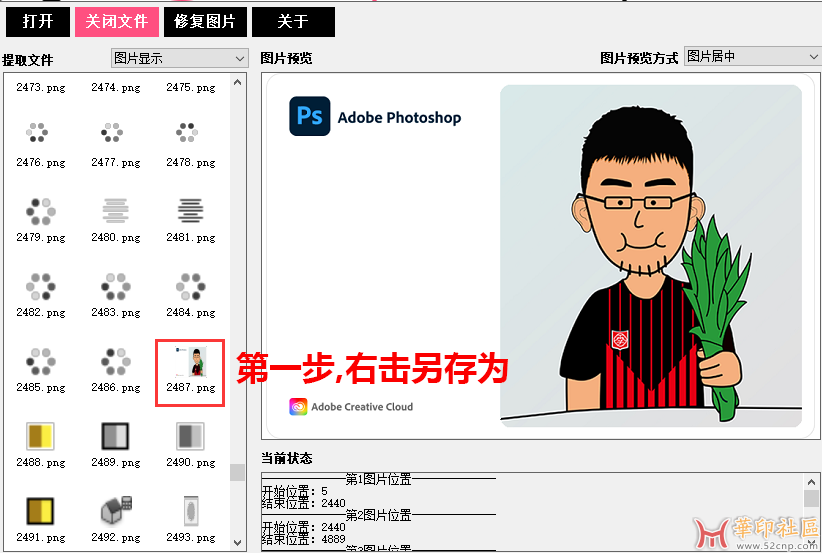This screenshot has height=553, width=822.
Task: Select the 2476.png spinner thumbnail
Action: pyautogui.click(x=37, y=133)
